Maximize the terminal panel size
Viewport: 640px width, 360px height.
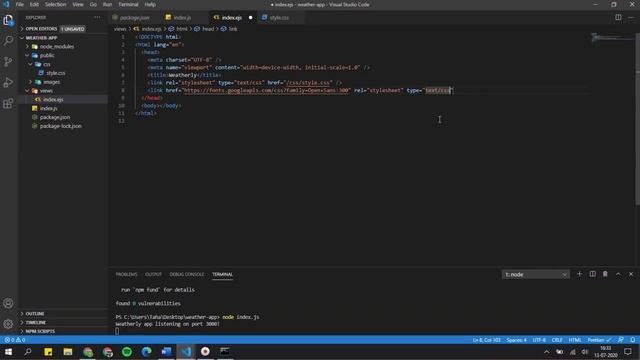click(618, 274)
